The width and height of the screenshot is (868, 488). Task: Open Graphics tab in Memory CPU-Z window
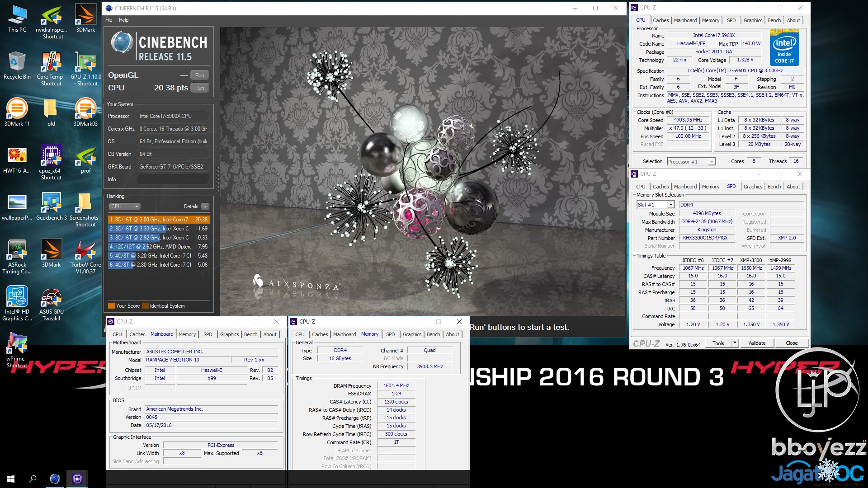tap(412, 334)
